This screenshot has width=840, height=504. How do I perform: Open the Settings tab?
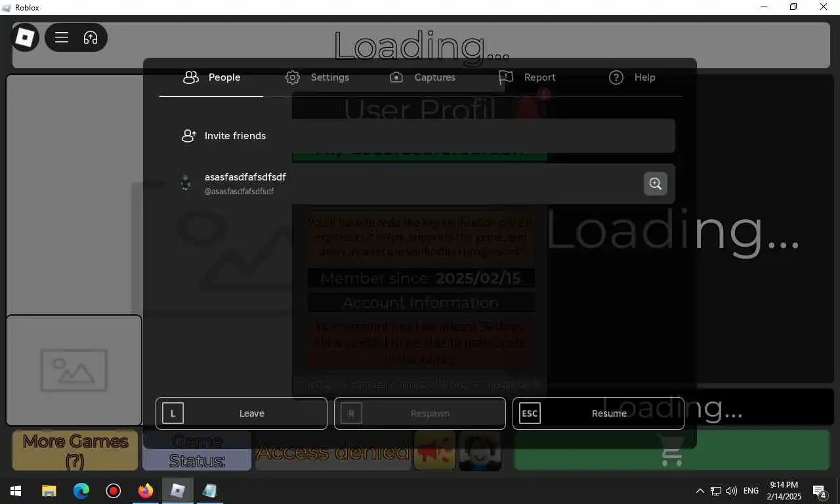pos(317,77)
